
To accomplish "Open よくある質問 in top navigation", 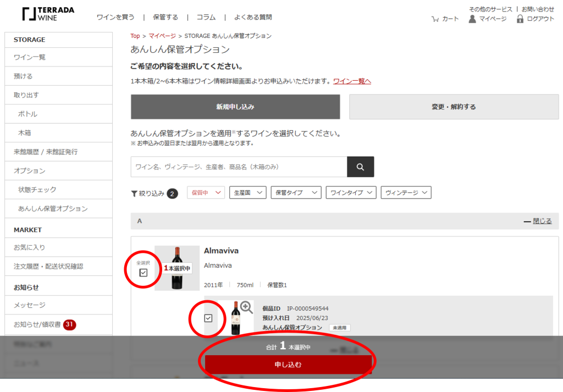I will 253,17.
